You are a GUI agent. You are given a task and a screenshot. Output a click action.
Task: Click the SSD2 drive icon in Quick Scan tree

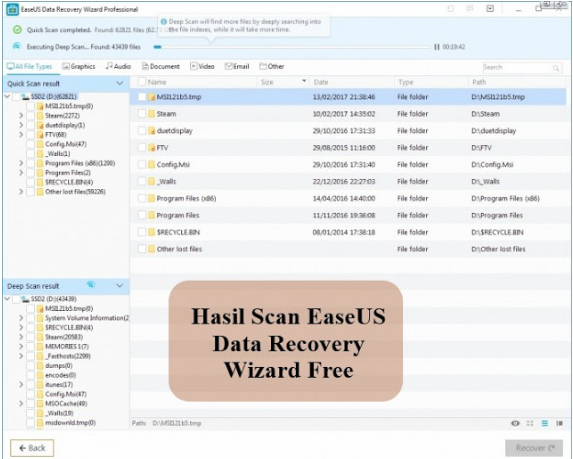pos(25,96)
